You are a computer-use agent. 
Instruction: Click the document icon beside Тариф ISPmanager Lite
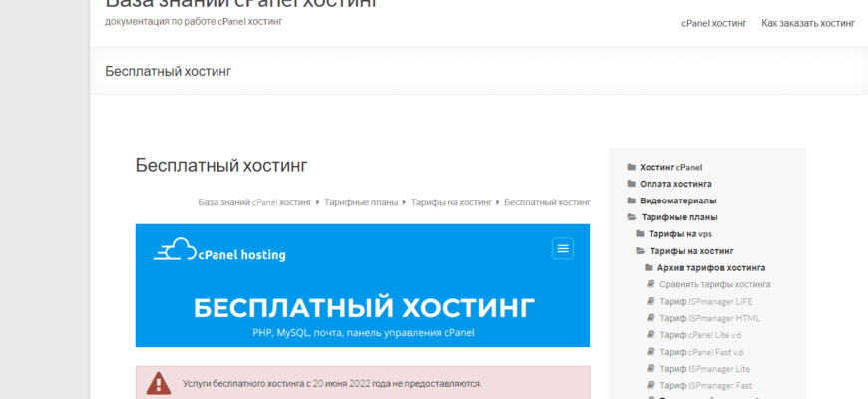(x=651, y=368)
